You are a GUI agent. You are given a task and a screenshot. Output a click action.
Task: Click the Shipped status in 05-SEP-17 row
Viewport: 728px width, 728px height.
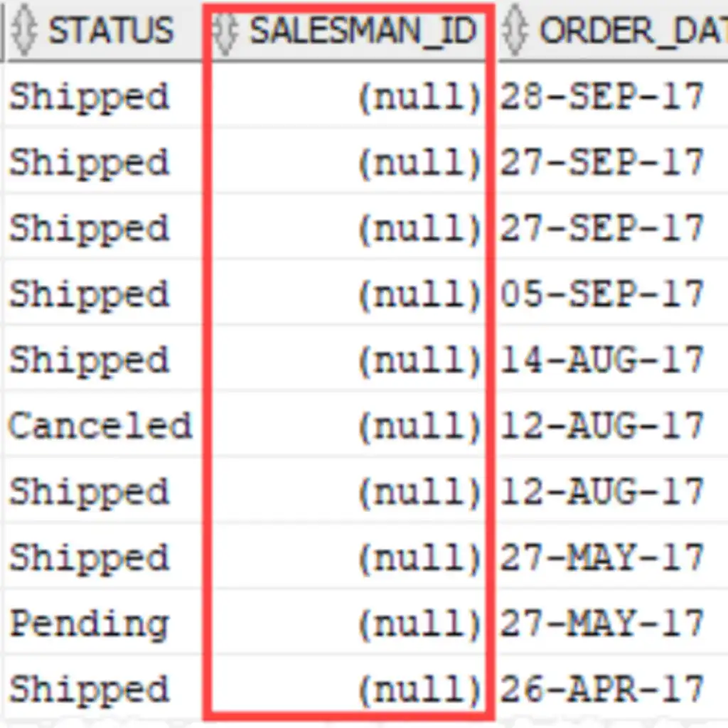[89, 295]
